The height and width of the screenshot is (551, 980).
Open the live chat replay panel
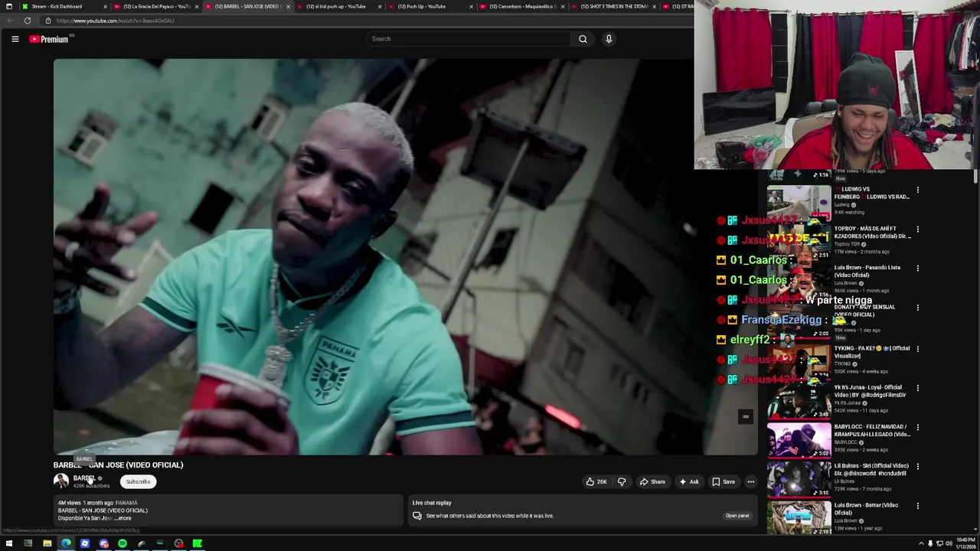click(737, 516)
